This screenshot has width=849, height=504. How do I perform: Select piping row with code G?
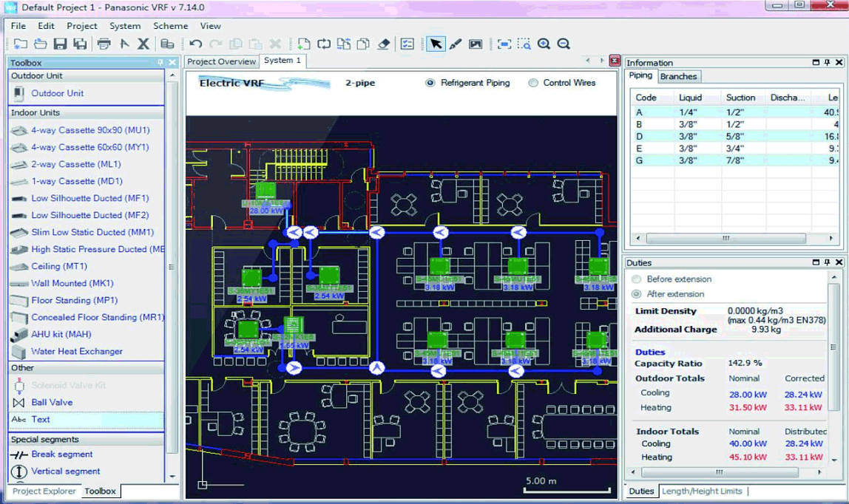point(735,160)
